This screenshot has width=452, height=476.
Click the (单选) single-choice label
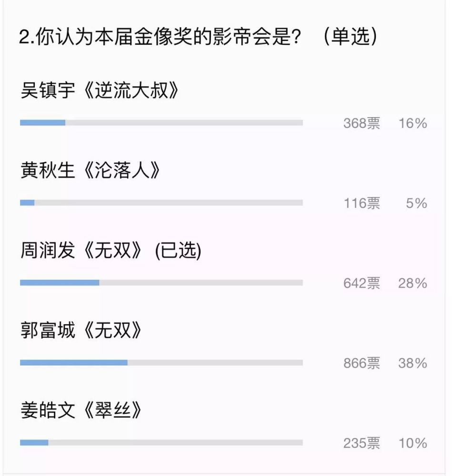(x=351, y=37)
